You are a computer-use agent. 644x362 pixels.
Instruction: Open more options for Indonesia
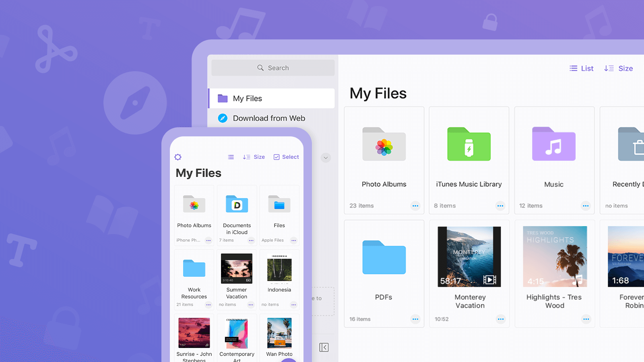click(294, 305)
